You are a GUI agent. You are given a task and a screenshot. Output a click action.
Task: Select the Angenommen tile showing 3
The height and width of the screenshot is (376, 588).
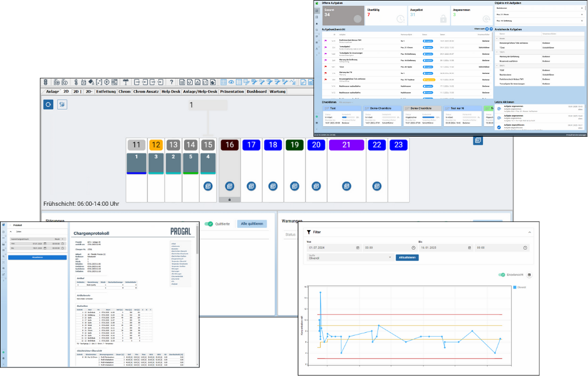472,16
